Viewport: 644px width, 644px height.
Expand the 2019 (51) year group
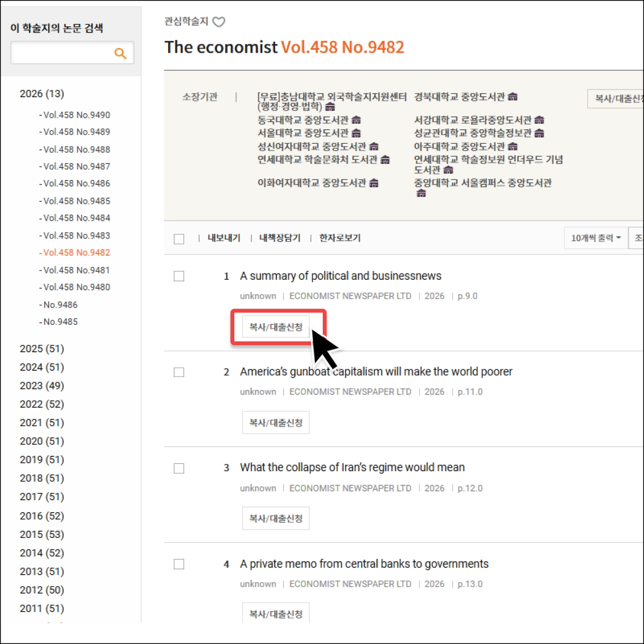point(42,460)
